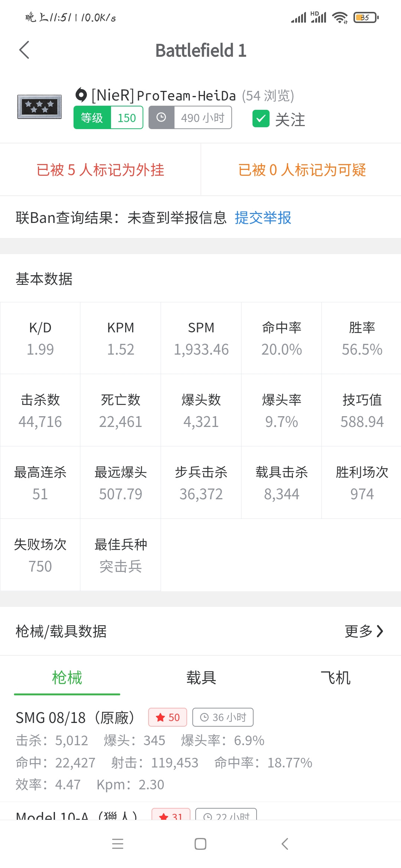Switch to the 枪械 tab
Screen dimensions: 401x868
(67, 678)
